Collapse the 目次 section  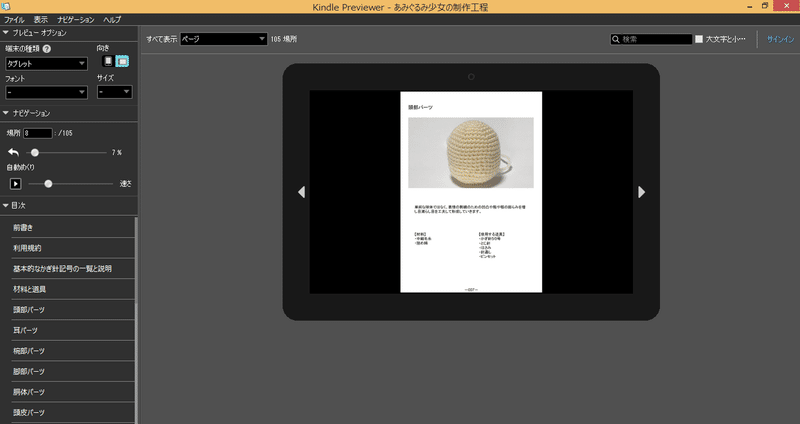6,205
